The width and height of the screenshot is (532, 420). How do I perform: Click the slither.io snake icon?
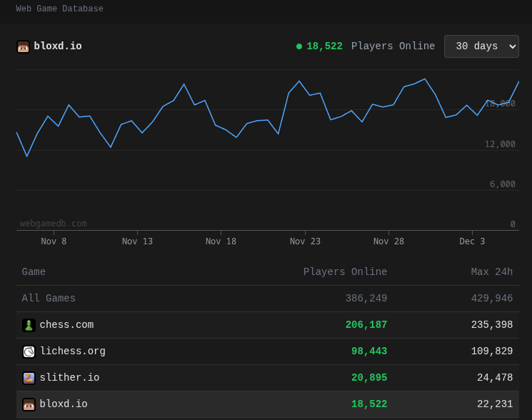[29, 378]
